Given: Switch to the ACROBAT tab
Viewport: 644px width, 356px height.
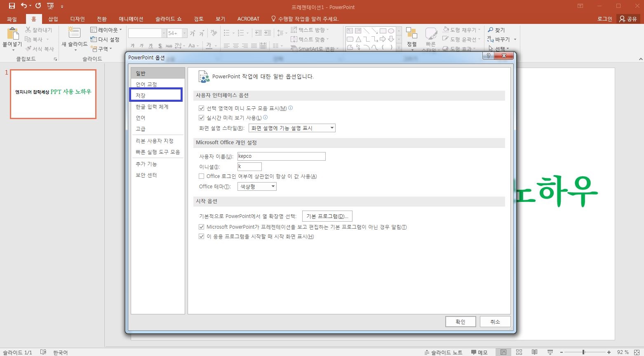Looking at the screenshot, I should pos(249,19).
